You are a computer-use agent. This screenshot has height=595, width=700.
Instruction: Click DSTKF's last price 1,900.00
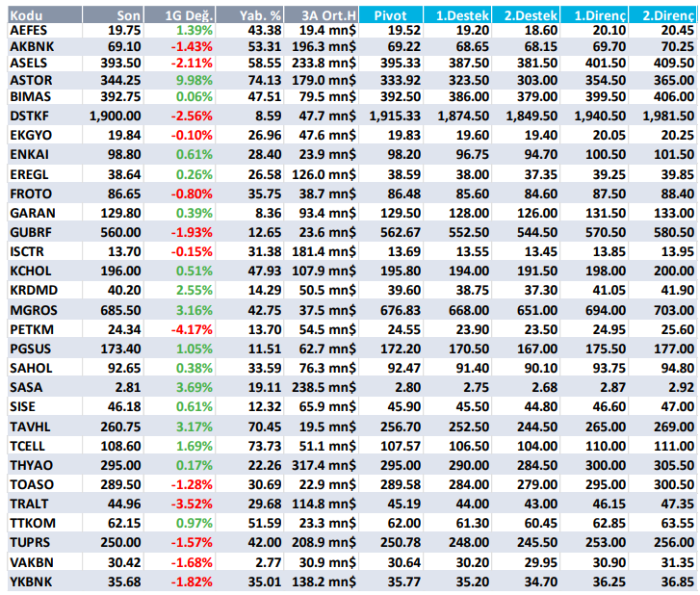tap(116, 116)
